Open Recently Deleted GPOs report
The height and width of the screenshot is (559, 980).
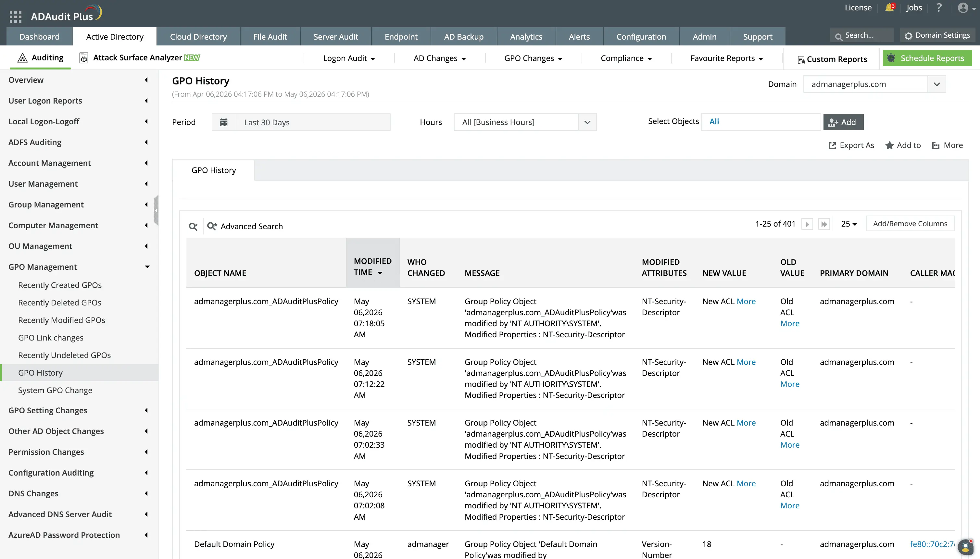[x=59, y=303]
